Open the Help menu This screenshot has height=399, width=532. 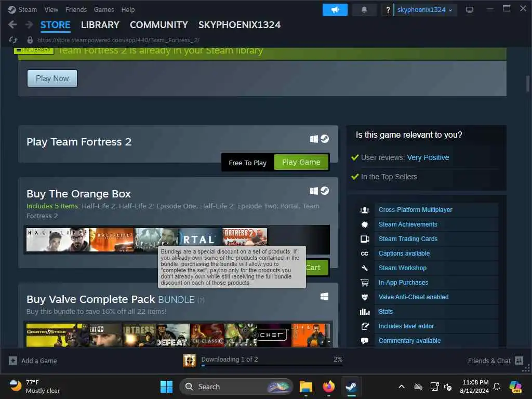tap(128, 9)
